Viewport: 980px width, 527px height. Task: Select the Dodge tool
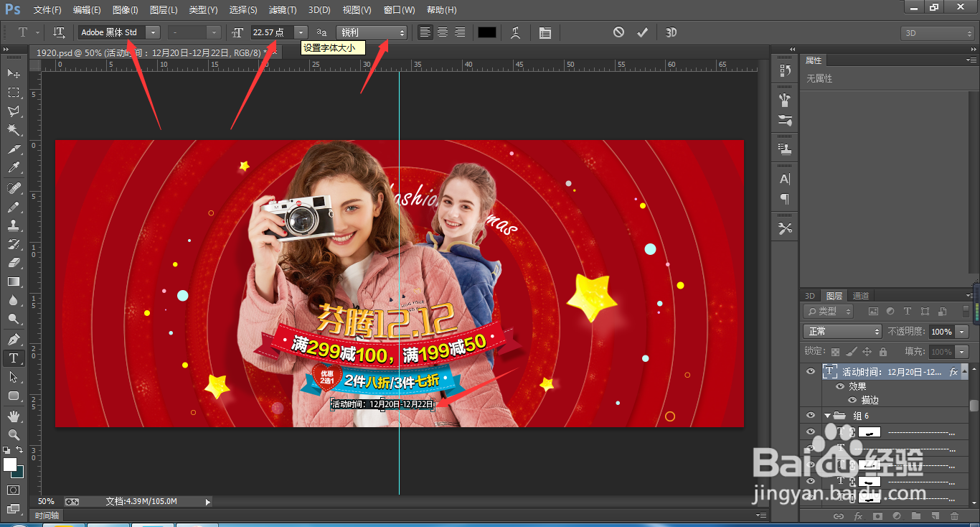point(13,319)
